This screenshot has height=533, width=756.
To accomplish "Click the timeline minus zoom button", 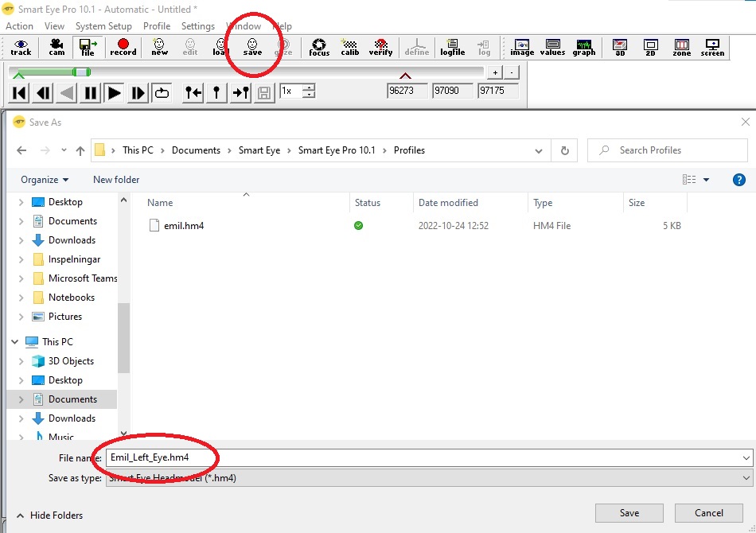I will coord(512,72).
